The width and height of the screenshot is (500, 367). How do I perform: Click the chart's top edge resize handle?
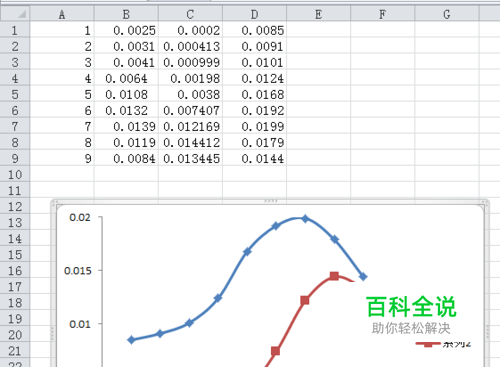(270, 201)
